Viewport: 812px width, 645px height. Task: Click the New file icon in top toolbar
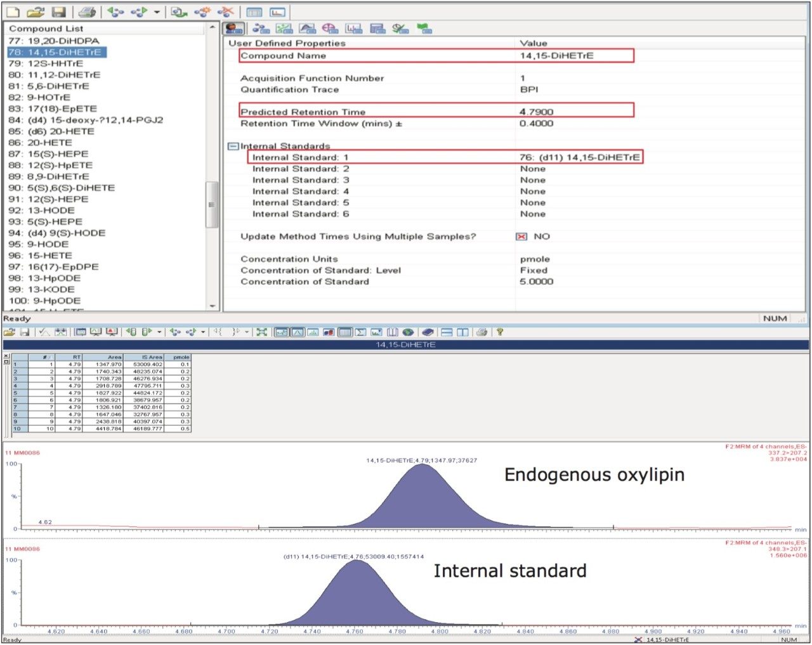13,12
